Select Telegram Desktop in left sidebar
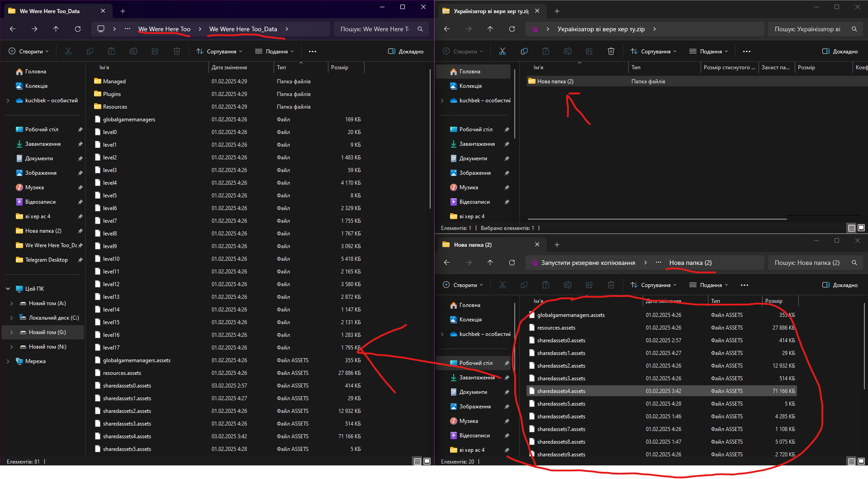 click(x=46, y=260)
